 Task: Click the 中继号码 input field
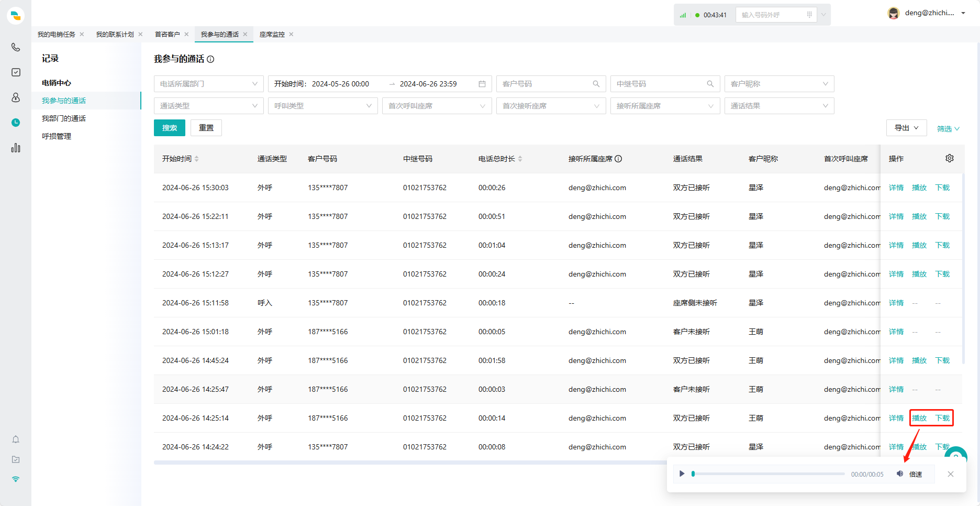(x=665, y=84)
